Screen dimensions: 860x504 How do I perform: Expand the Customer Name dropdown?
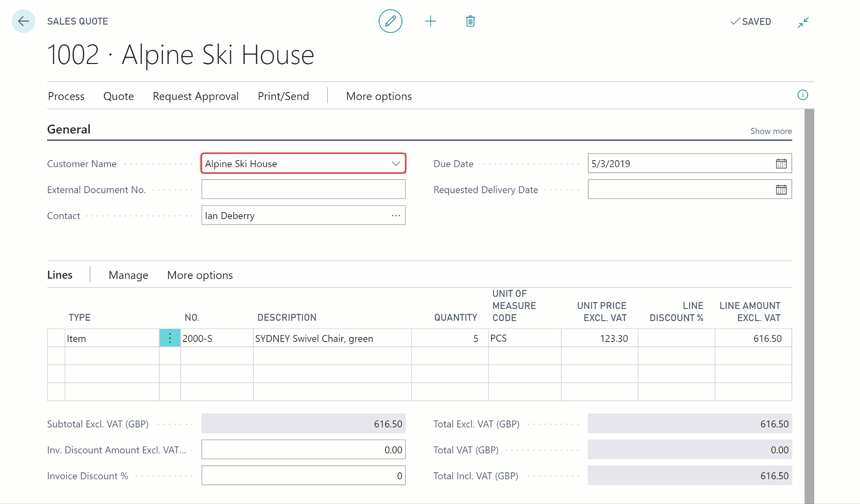click(x=396, y=164)
